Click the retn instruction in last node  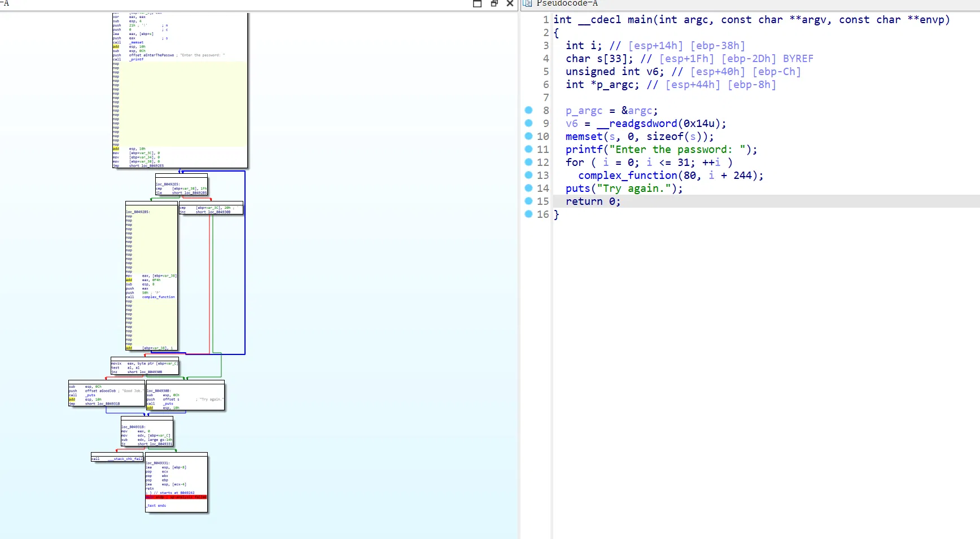tap(150, 489)
